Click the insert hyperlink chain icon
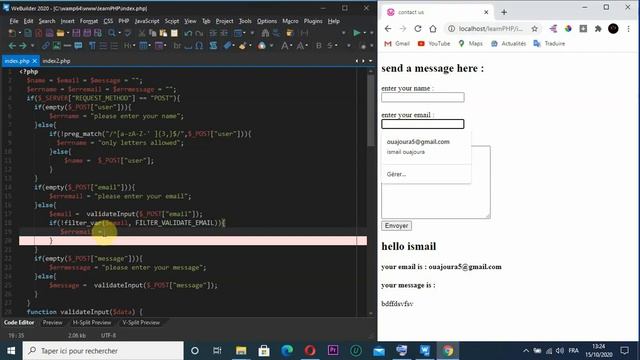The width and height of the screenshot is (640, 360). pos(45,46)
